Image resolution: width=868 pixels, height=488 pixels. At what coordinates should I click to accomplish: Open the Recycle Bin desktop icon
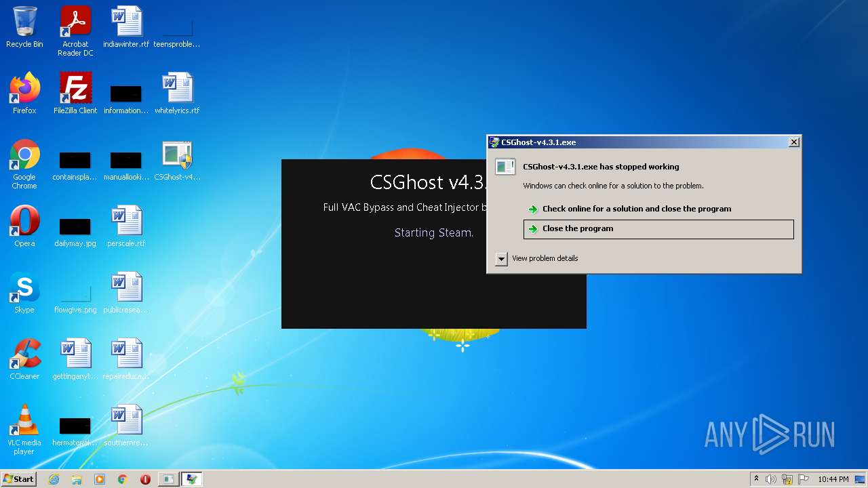tap(24, 27)
